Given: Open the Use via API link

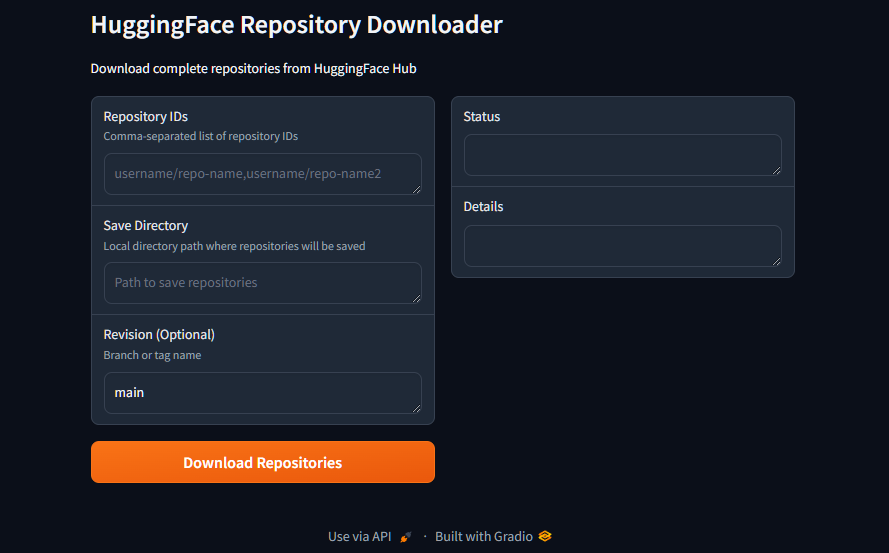Looking at the screenshot, I should (x=370, y=537).
